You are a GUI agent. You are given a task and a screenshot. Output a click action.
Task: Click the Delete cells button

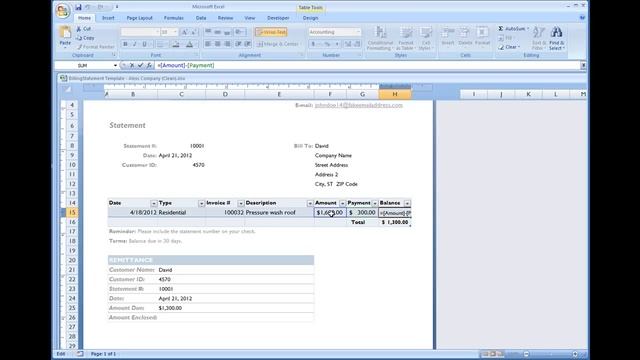pyautogui.click(x=465, y=37)
